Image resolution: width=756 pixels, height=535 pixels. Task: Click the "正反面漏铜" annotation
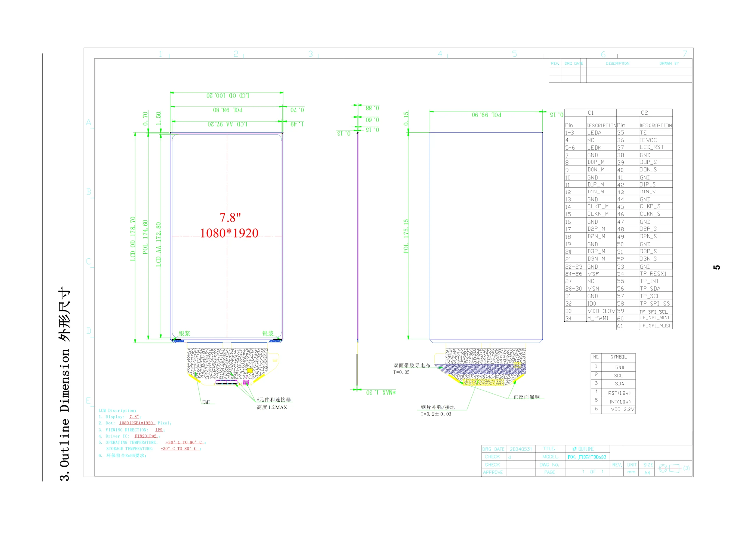[527, 397]
